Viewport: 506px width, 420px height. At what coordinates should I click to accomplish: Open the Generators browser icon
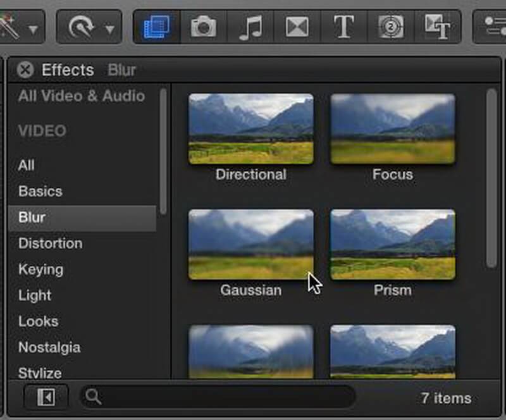point(391,27)
